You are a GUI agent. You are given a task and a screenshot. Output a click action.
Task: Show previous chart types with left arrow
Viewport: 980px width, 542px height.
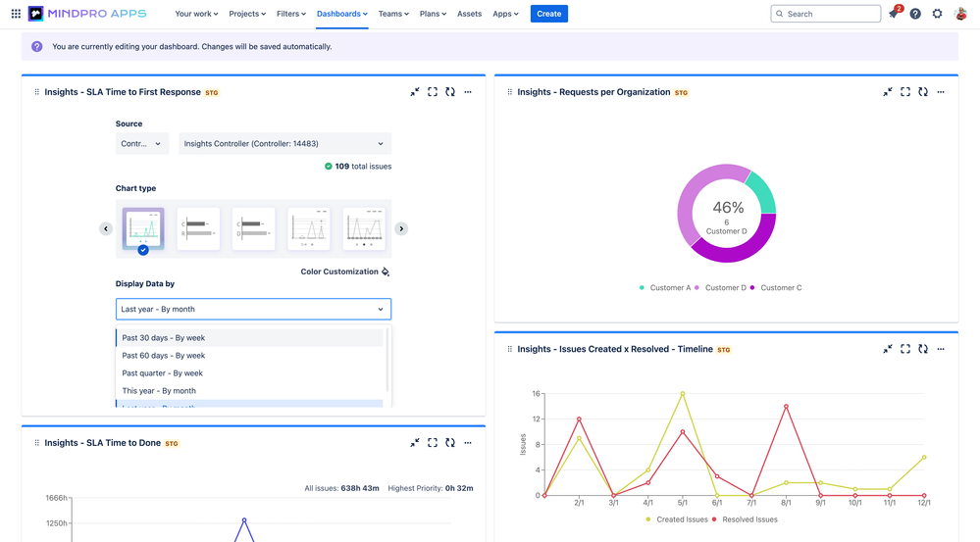(106, 229)
